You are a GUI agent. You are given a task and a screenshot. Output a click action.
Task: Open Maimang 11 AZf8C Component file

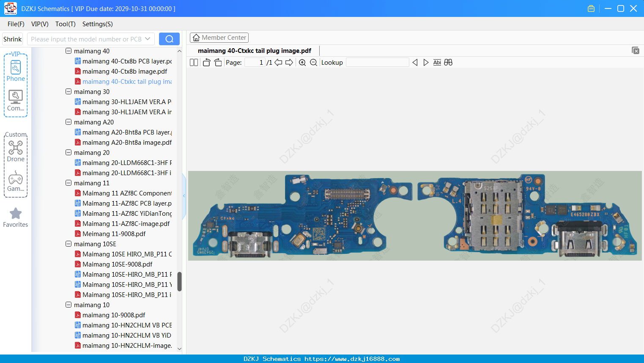123,193
